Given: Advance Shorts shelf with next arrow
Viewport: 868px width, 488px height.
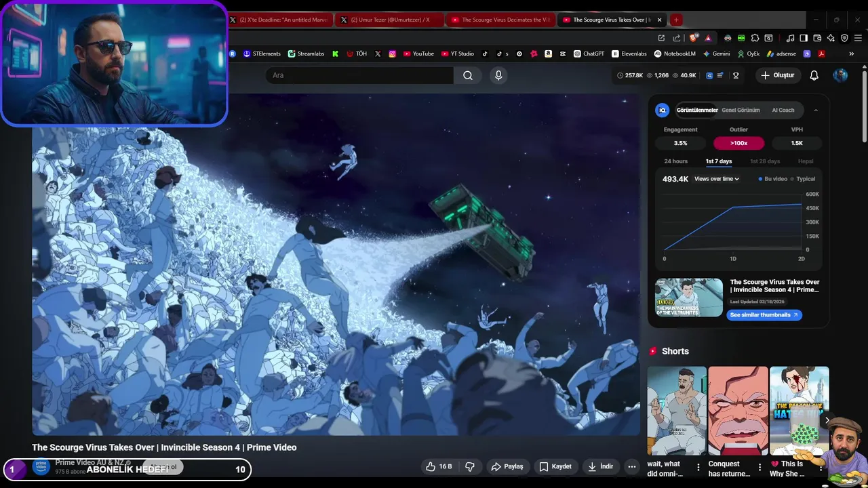Looking at the screenshot, I should [x=827, y=420].
